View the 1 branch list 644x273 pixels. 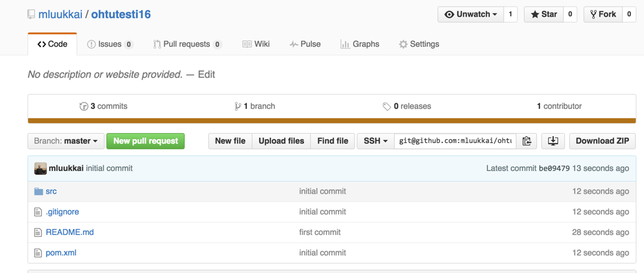[255, 106]
